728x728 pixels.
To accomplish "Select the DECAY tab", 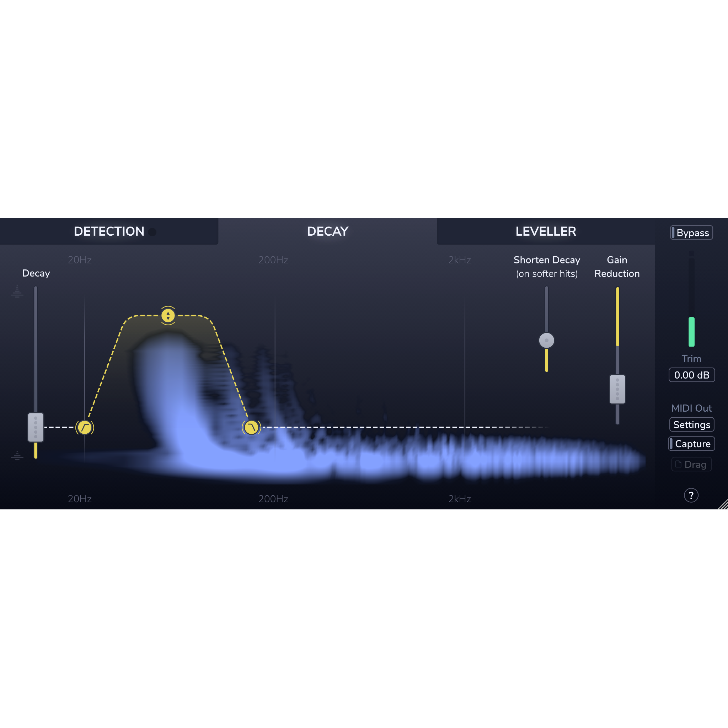I will pos(327,231).
